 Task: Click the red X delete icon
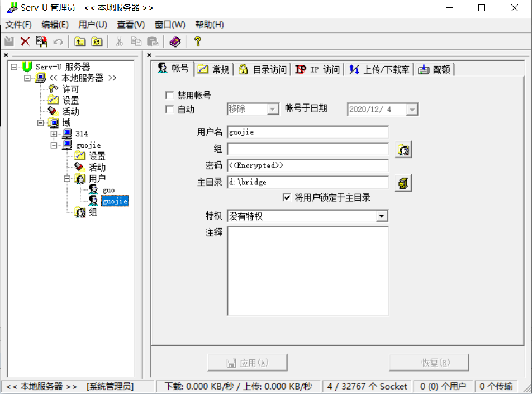click(25, 42)
